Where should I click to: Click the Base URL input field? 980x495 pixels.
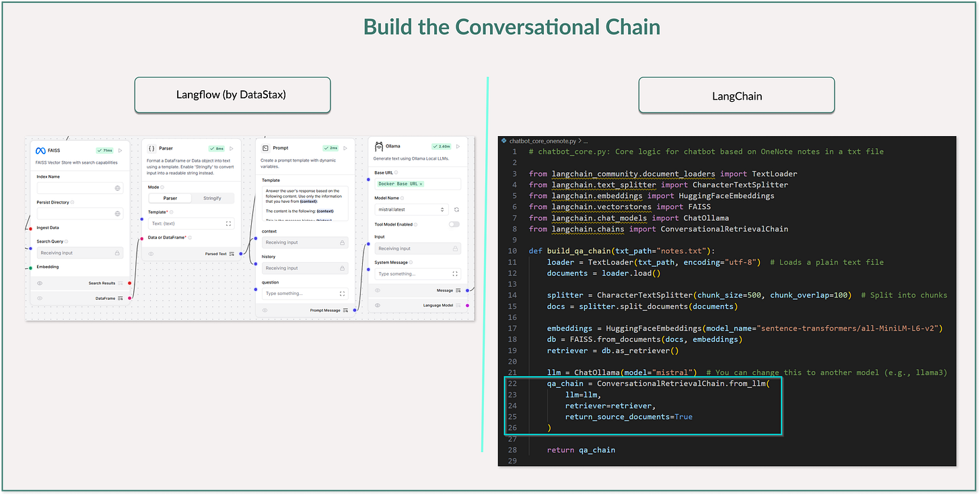(418, 184)
